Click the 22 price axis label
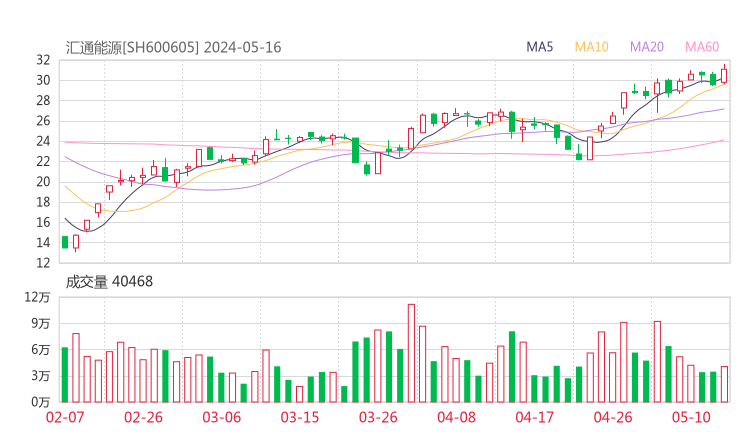The height and width of the screenshot is (440, 740). (43, 161)
